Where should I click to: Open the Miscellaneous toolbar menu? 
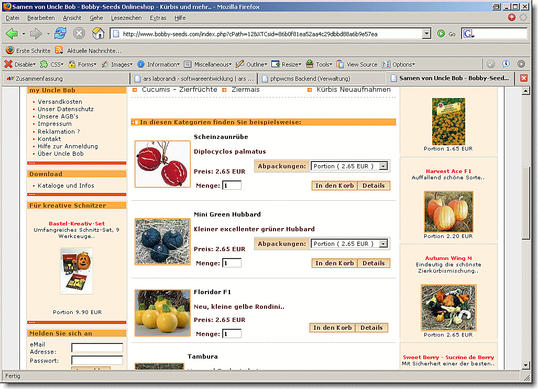(208, 64)
